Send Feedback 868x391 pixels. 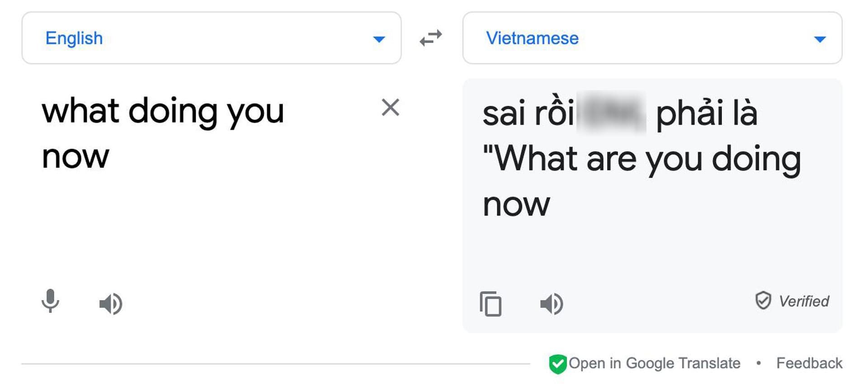[x=809, y=363]
